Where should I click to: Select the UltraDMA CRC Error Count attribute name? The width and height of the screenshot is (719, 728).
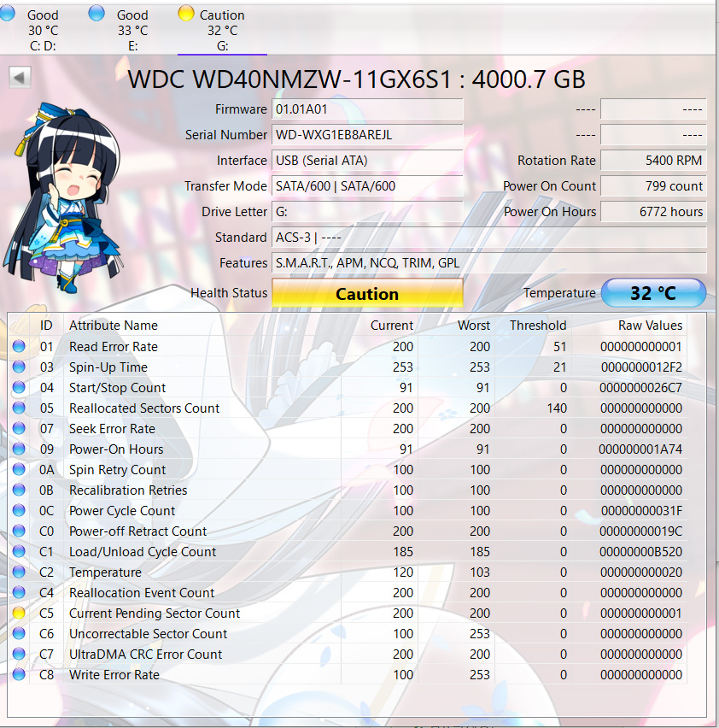pyautogui.click(x=146, y=655)
